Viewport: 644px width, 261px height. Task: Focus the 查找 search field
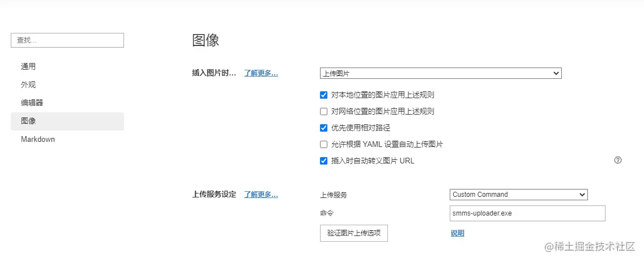click(x=67, y=40)
